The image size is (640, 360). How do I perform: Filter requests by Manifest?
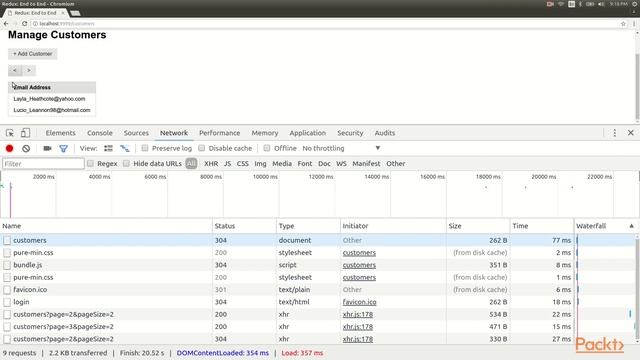pyautogui.click(x=366, y=164)
